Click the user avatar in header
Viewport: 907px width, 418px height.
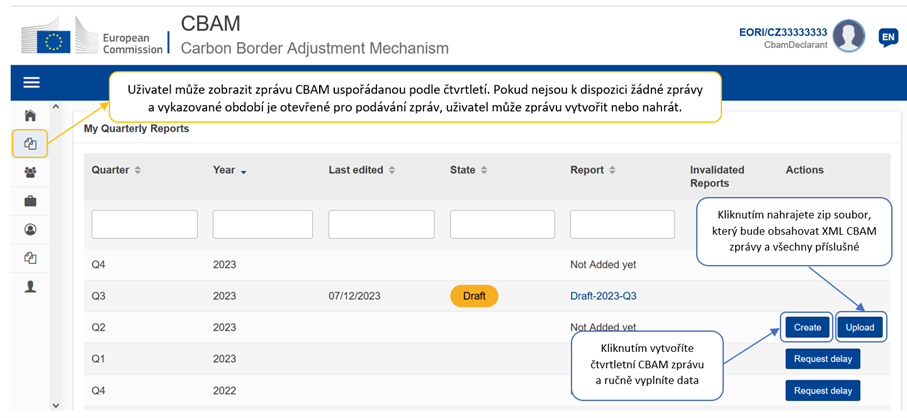(x=848, y=36)
